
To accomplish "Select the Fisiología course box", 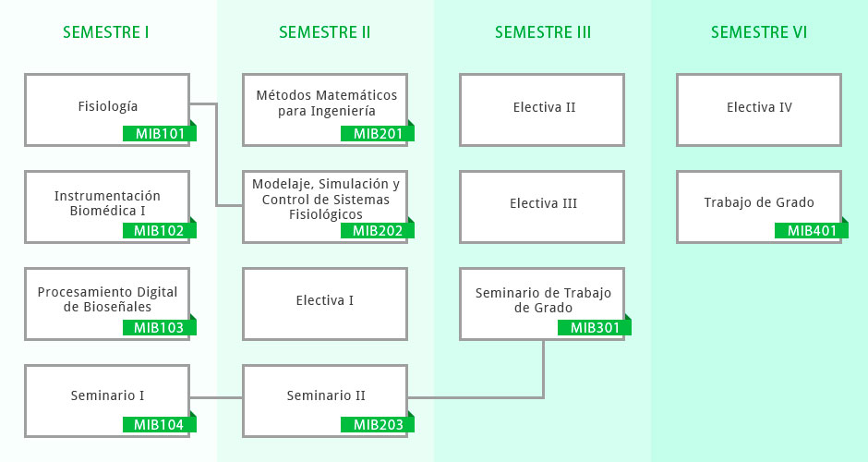I will coord(107,110).
